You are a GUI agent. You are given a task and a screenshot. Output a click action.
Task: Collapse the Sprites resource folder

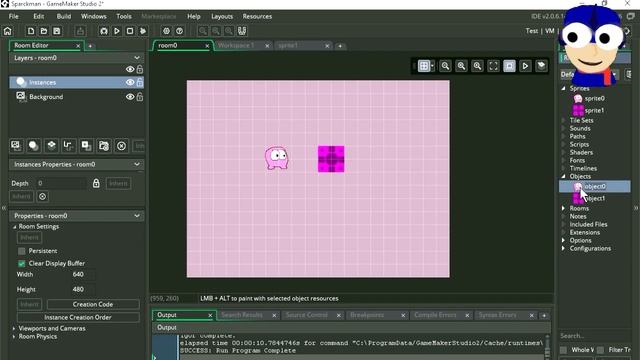pyautogui.click(x=564, y=88)
